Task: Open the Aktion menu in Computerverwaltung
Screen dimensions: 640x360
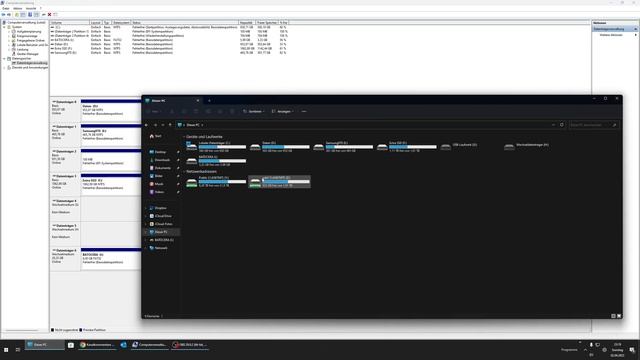Action: [x=18, y=8]
